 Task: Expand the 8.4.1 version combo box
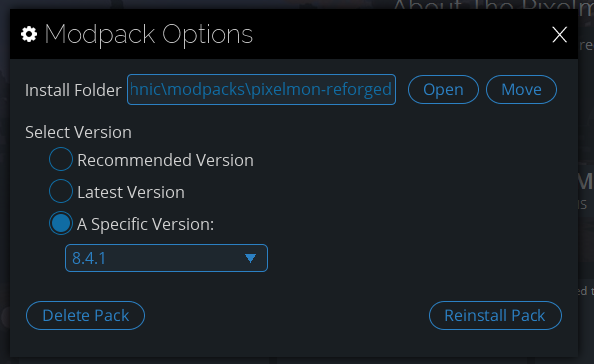click(166, 258)
